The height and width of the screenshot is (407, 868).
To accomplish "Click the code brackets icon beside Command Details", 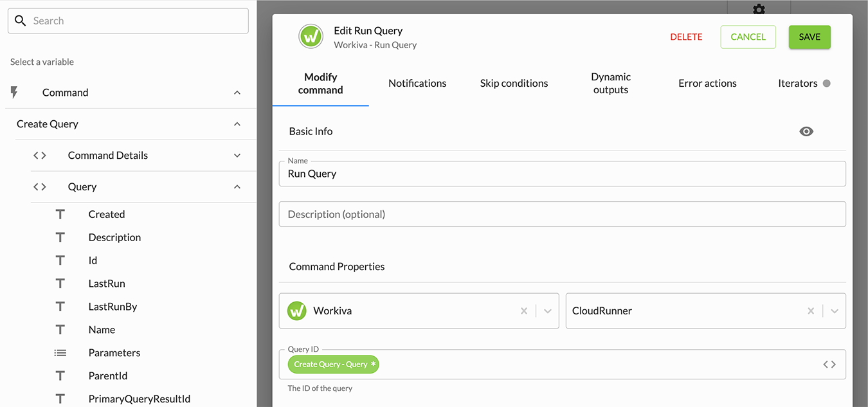I will coord(40,156).
